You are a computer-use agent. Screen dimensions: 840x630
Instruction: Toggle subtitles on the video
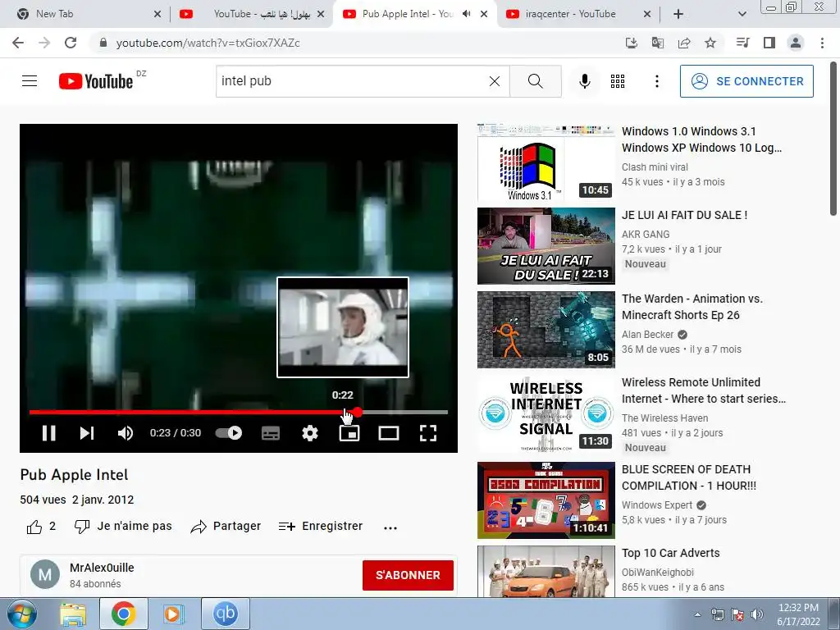271,433
